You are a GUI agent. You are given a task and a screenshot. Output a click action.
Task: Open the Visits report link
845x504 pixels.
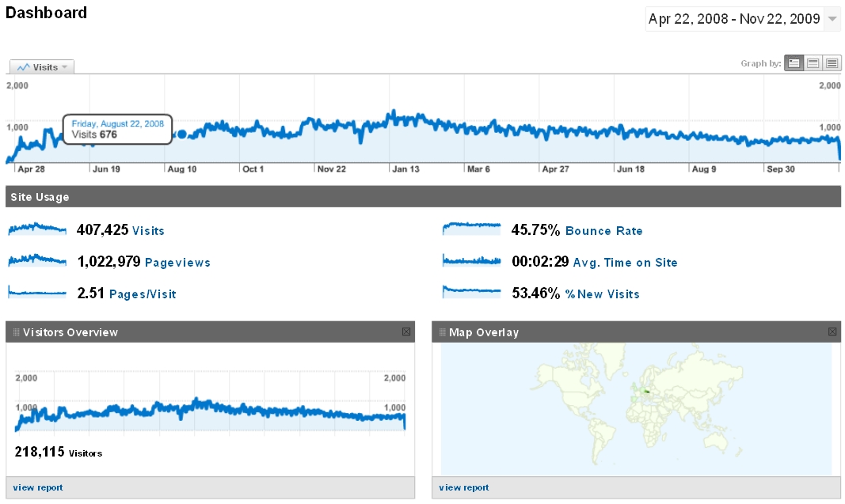(148, 231)
